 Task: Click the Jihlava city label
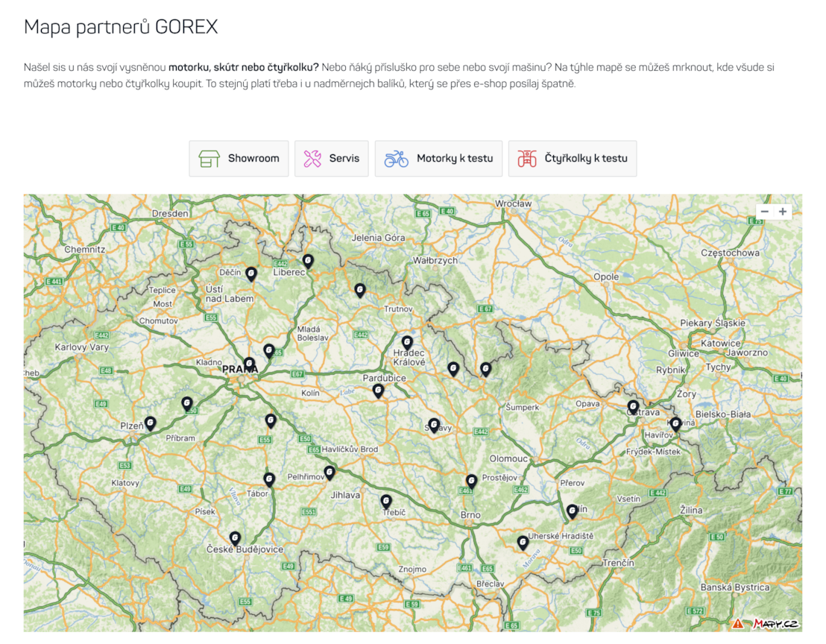(346, 495)
